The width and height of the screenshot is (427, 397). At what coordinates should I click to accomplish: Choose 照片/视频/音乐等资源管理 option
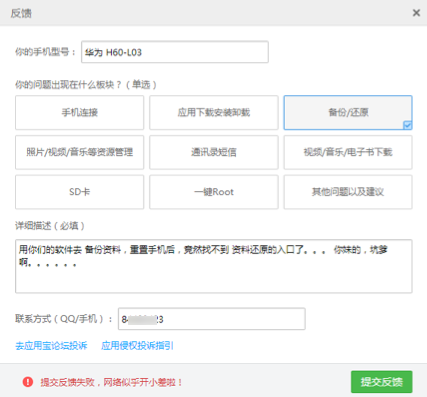[x=80, y=152]
